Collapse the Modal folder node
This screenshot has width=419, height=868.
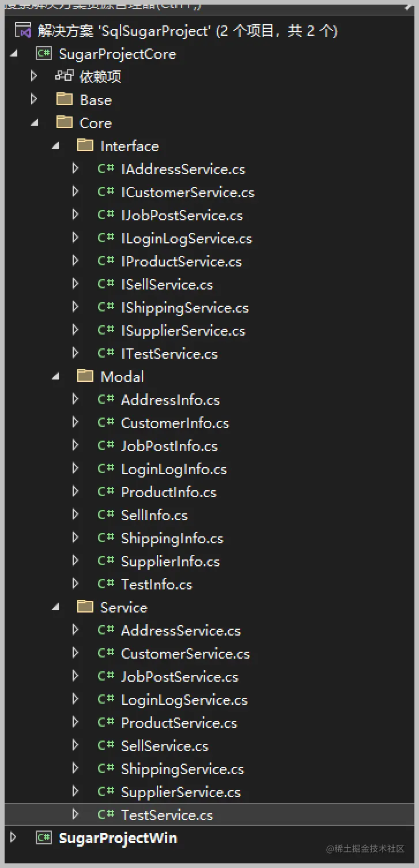coord(56,377)
